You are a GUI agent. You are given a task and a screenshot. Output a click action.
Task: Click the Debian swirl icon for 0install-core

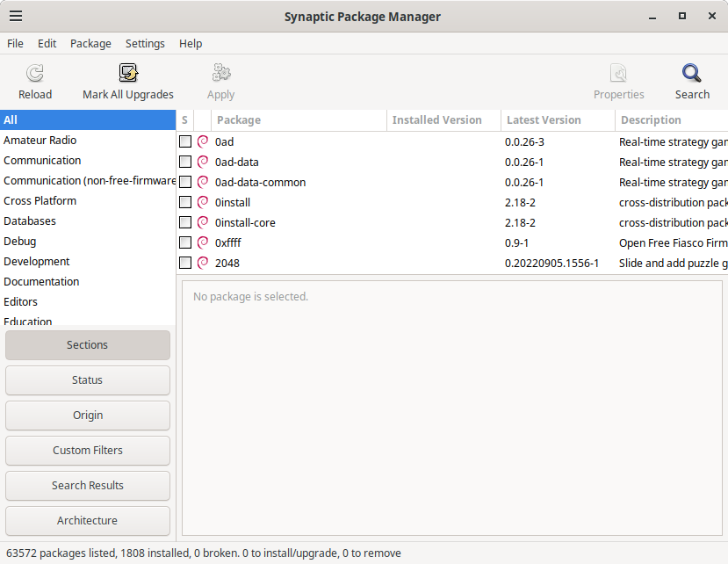point(203,222)
